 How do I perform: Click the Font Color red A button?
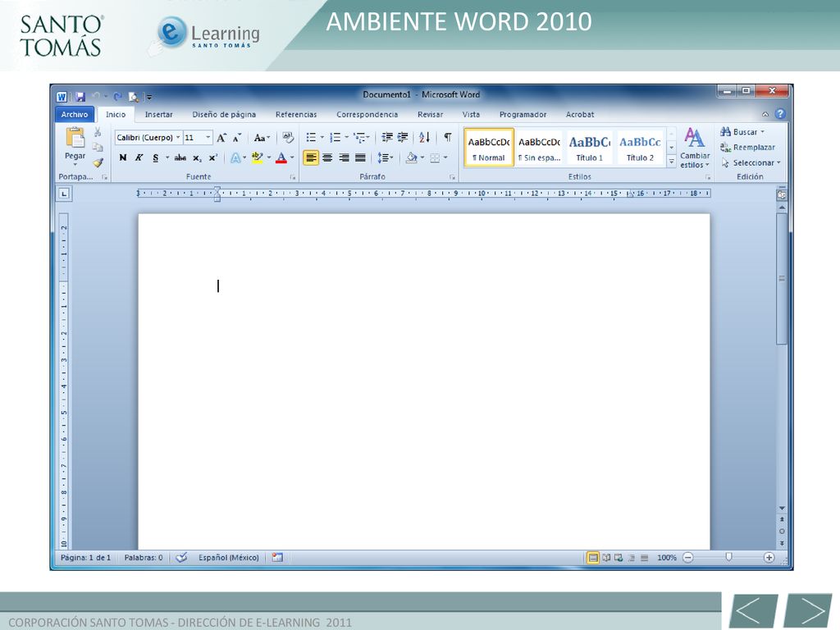pyautogui.click(x=281, y=157)
